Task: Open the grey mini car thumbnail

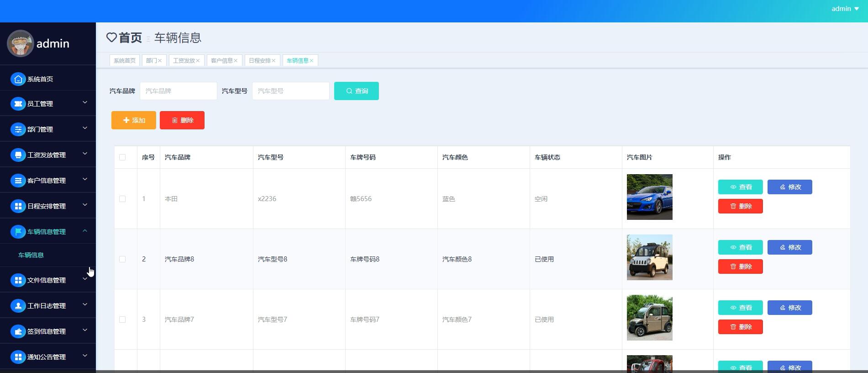Action: [x=650, y=318]
